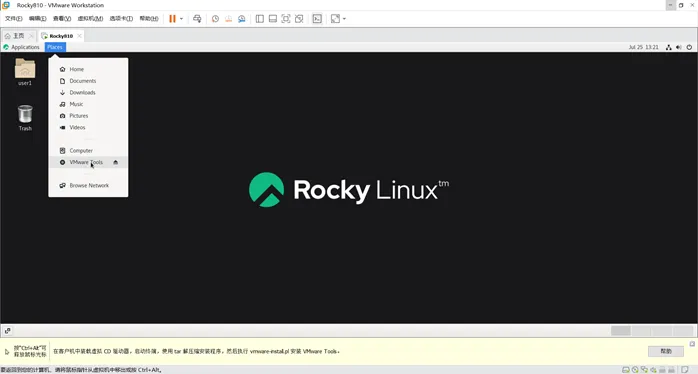This screenshot has height=374, width=698.
Task: Click the hard disk status bar icon
Action: pyautogui.click(x=625, y=370)
